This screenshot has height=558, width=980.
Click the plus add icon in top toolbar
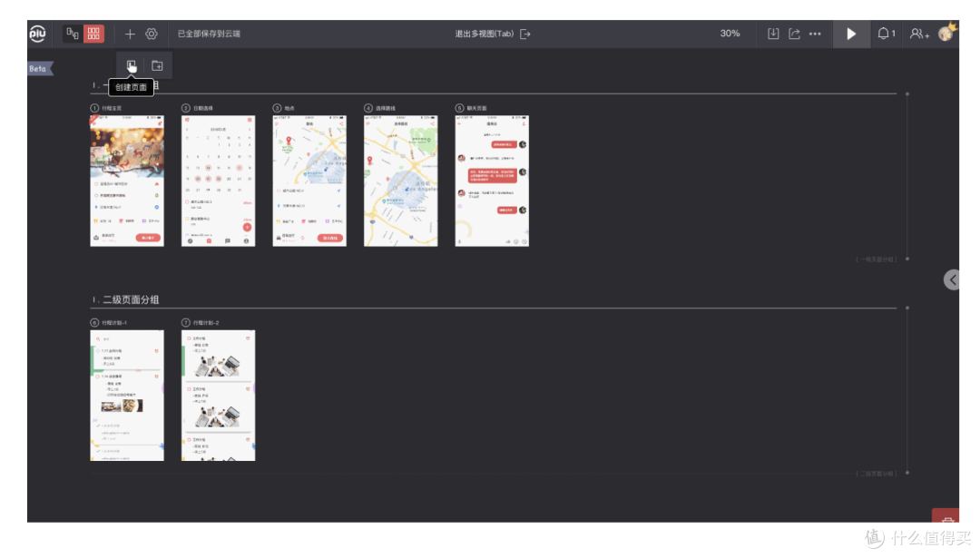click(x=130, y=34)
